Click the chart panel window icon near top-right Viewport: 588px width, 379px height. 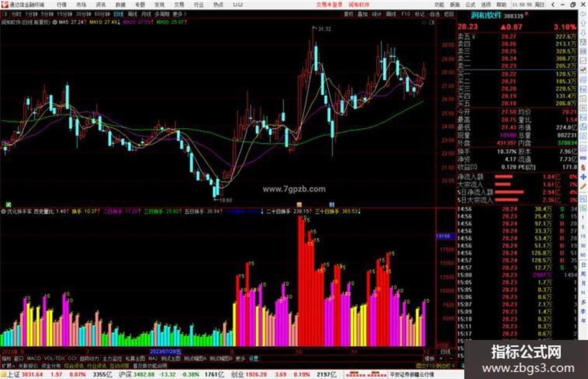point(432,22)
